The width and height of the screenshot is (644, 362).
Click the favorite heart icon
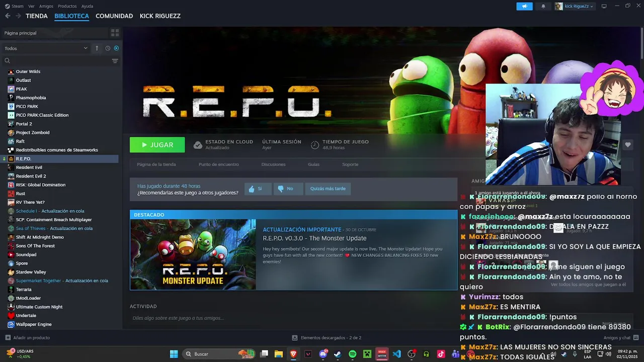(x=628, y=145)
